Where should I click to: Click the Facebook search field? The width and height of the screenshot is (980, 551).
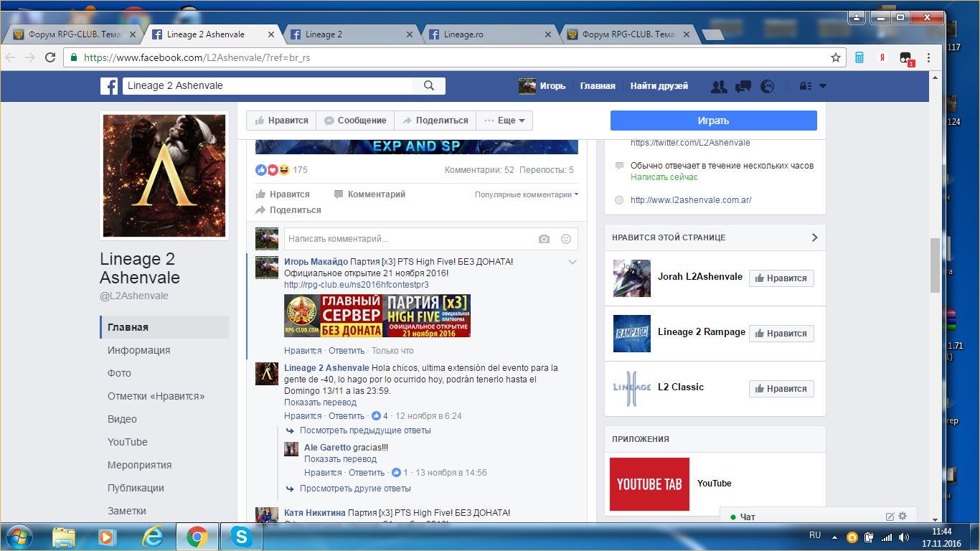pyautogui.click(x=268, y=86)
